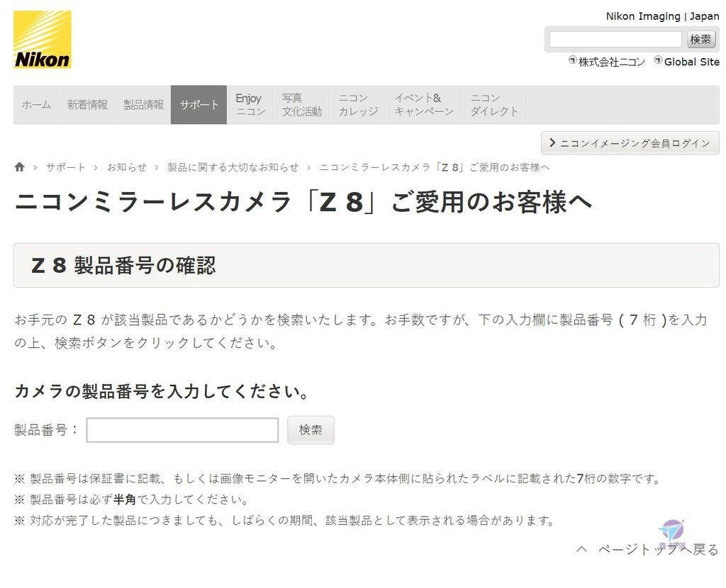
Task: Click the Nikon logo
Action: [42, 40]
